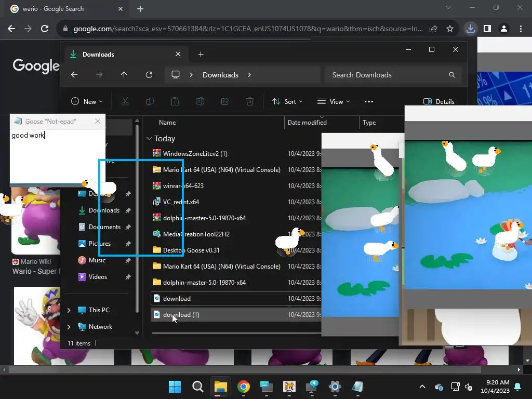This screenshot has height=399, width=532.
Task: Select Documents in navigation pane
Action: (104, 227)
